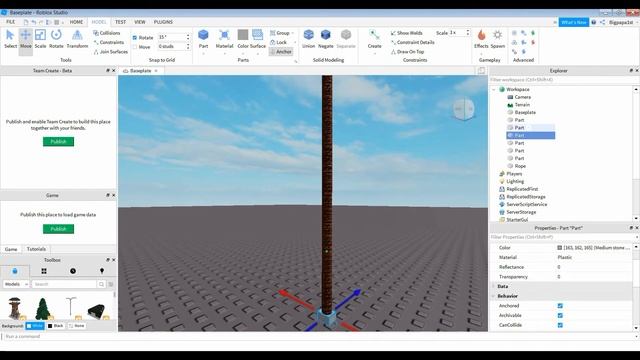Open the Material picker
Image resolution: width=640 pixels, height=360 pixels.
[224, 39]
